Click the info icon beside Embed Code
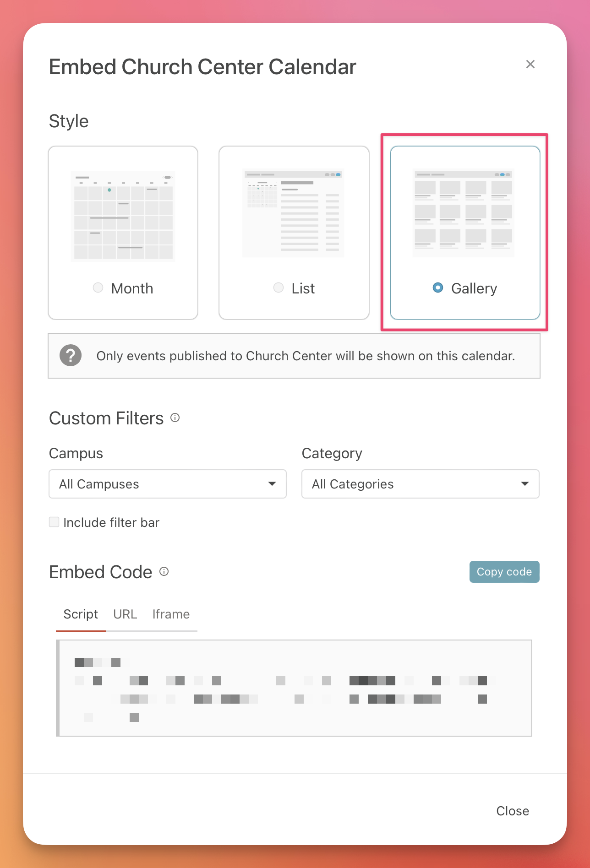The width and height of the screenshot is (590, 868). tap(164, 571)
